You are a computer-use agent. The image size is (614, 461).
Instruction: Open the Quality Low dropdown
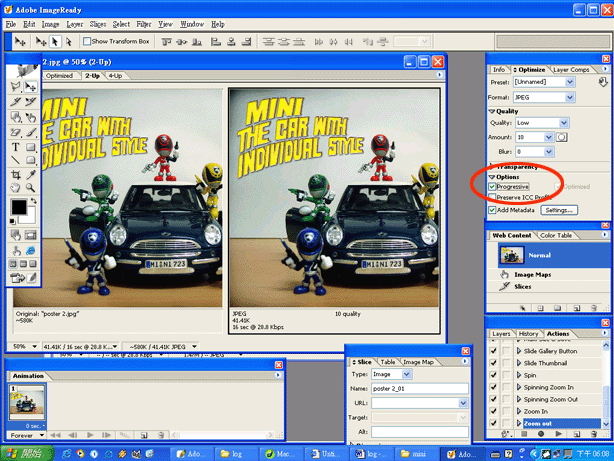[x=563, y=123]
